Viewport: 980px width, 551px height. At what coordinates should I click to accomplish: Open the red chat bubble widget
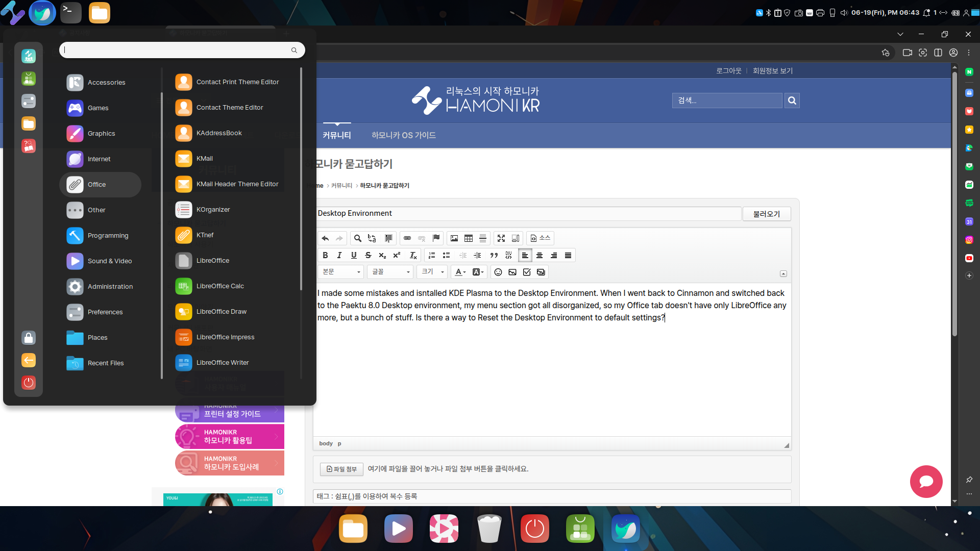coord(926,482)
